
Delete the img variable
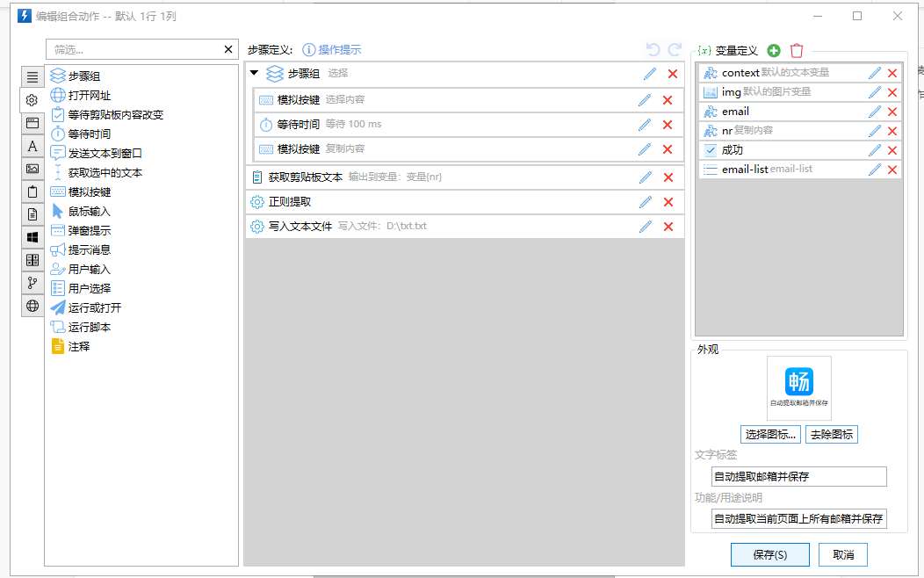pos(892,92)
